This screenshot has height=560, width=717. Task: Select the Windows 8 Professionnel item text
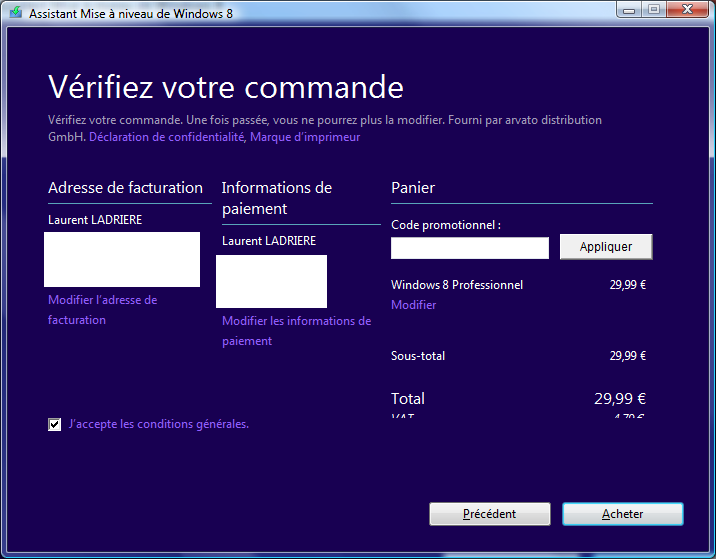coord(457,285)
